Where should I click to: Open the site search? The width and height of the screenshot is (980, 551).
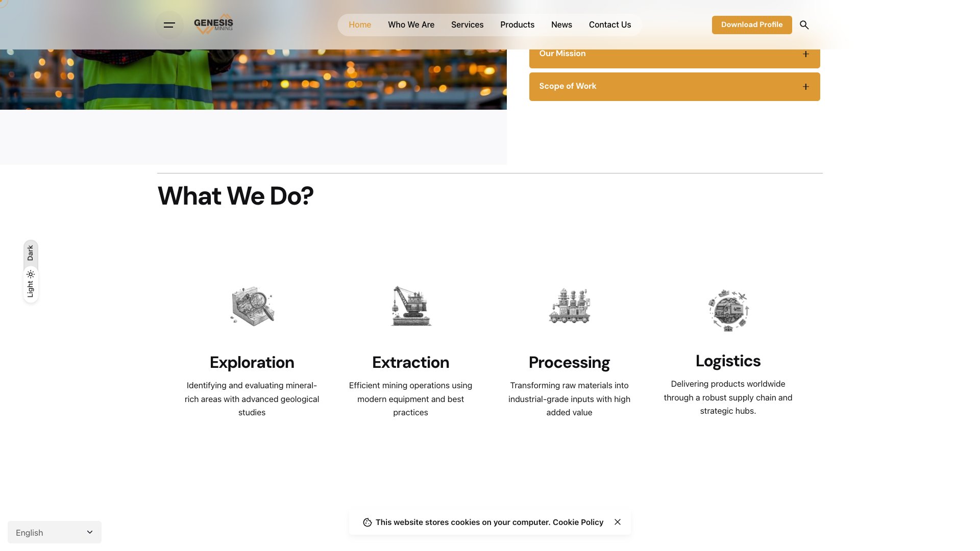804,24
